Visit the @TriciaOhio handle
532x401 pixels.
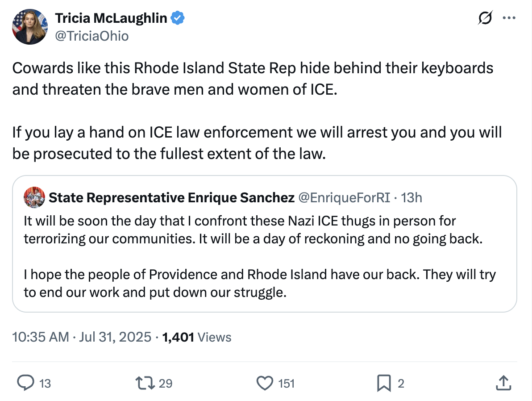coord(91,36)
